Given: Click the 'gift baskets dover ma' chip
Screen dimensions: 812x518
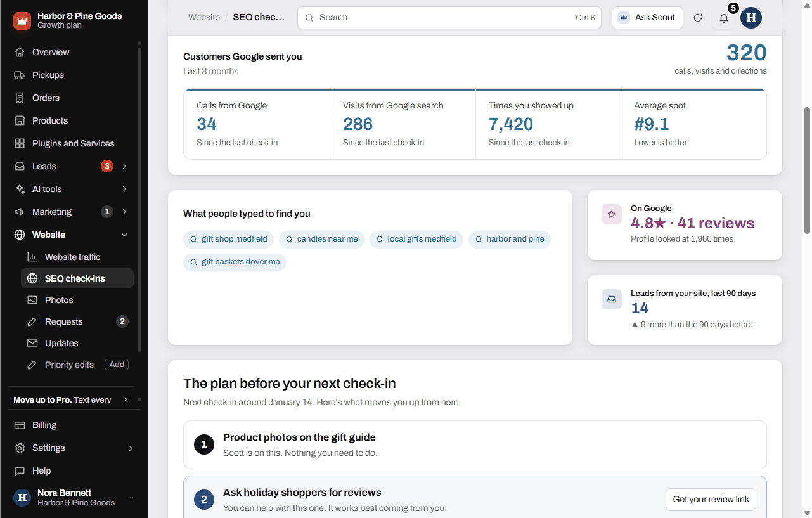Looking at the screenshot, I should (235, 262).
